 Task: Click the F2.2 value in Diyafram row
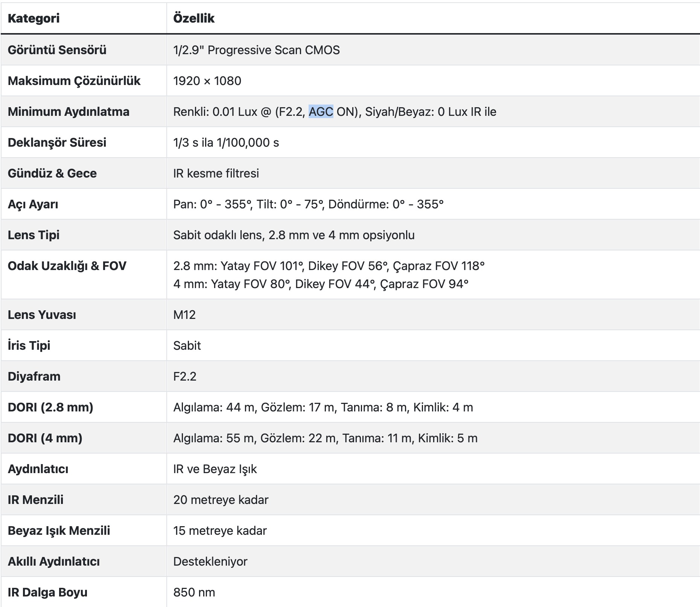[x=185, y=376]
